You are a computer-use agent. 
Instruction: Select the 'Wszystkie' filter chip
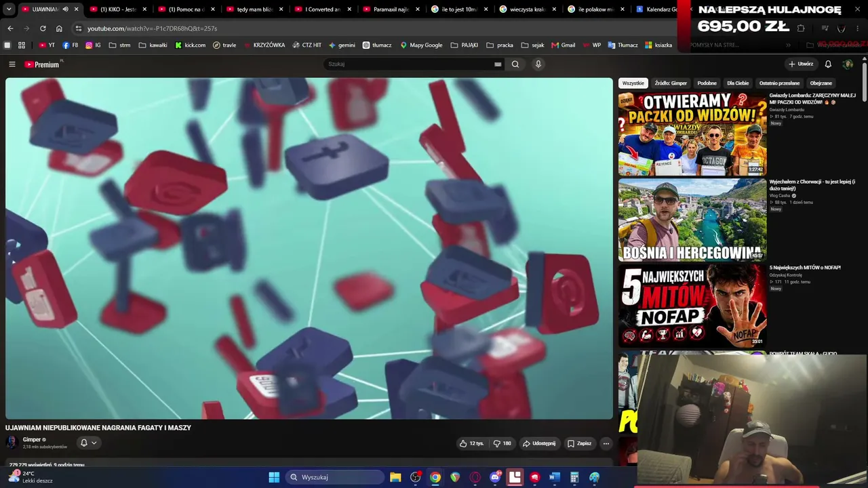click(x=633, y=83)
